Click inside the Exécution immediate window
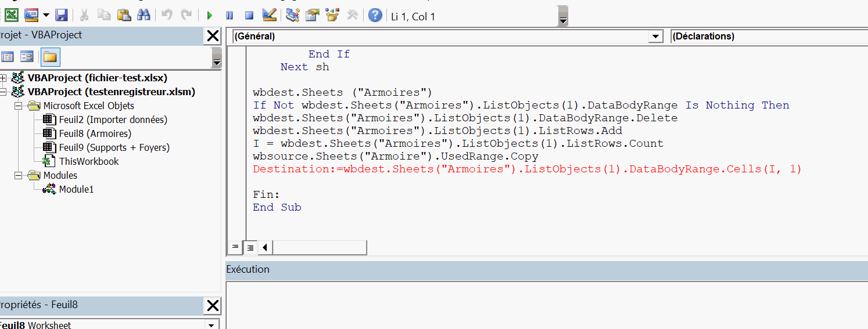Viewport: 868px width, 329px height. (546, 305)
